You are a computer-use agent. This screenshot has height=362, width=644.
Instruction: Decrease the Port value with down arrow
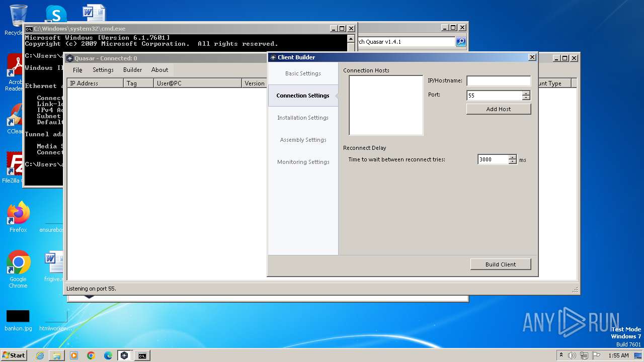(x=526, y=98)
